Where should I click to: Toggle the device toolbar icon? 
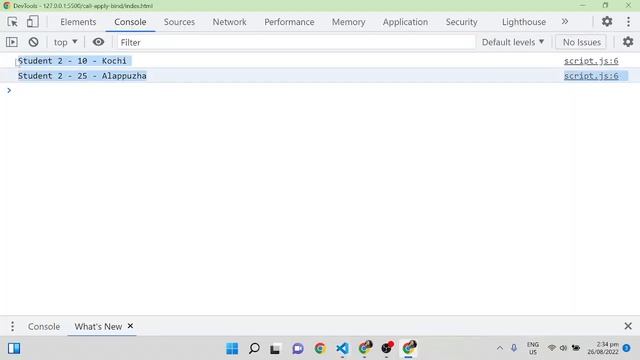[x=33, y=22]
